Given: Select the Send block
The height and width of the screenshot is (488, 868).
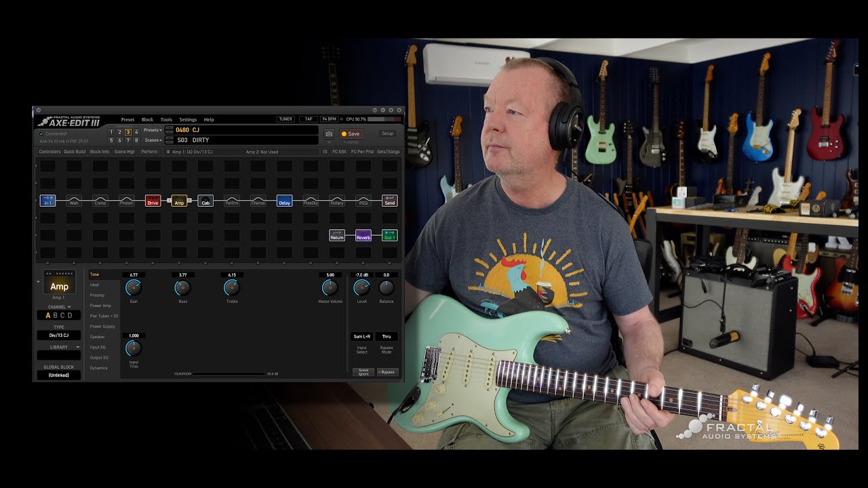Looking at the screenshot, I should [x=389, y=201].
